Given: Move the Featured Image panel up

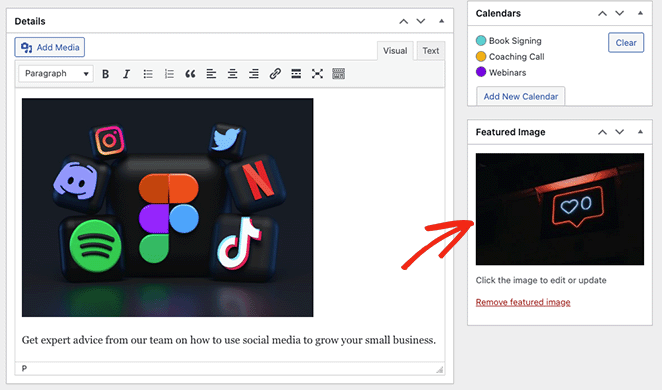Looking at the screenshot, I should click(602, 132).
